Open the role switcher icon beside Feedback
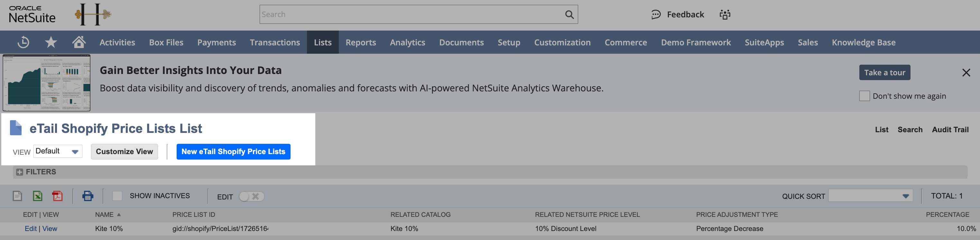The image size is (980, 240). pos(725,14)
